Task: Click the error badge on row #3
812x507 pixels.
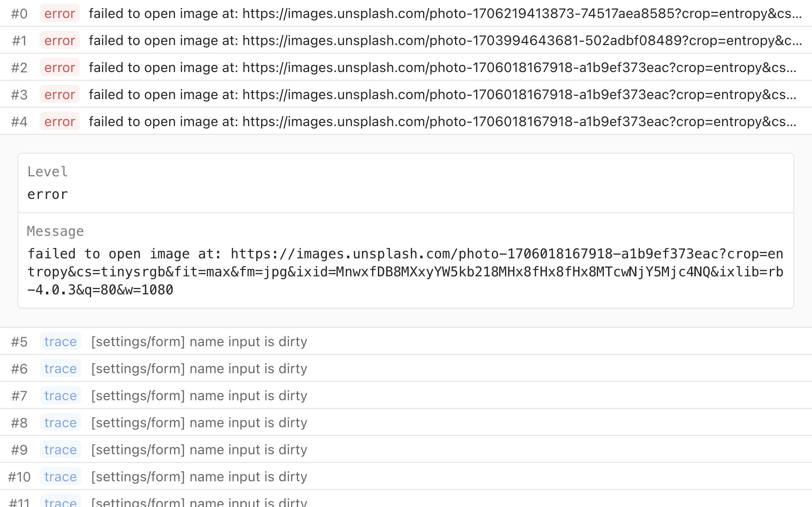Action: coord(60,95)
